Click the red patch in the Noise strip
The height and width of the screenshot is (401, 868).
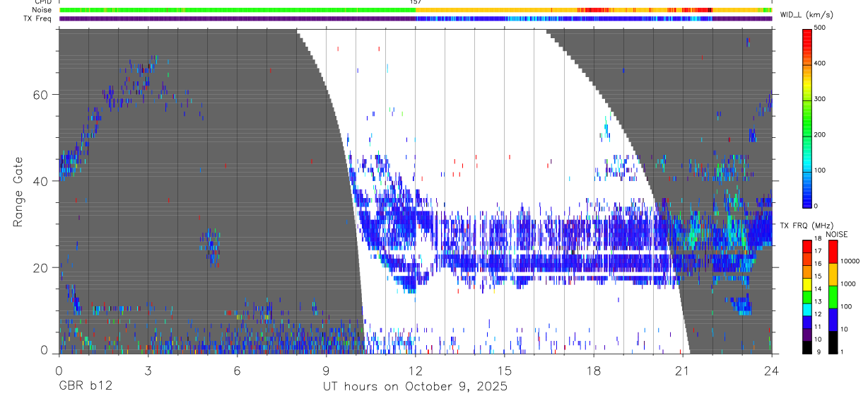[592, 10]
